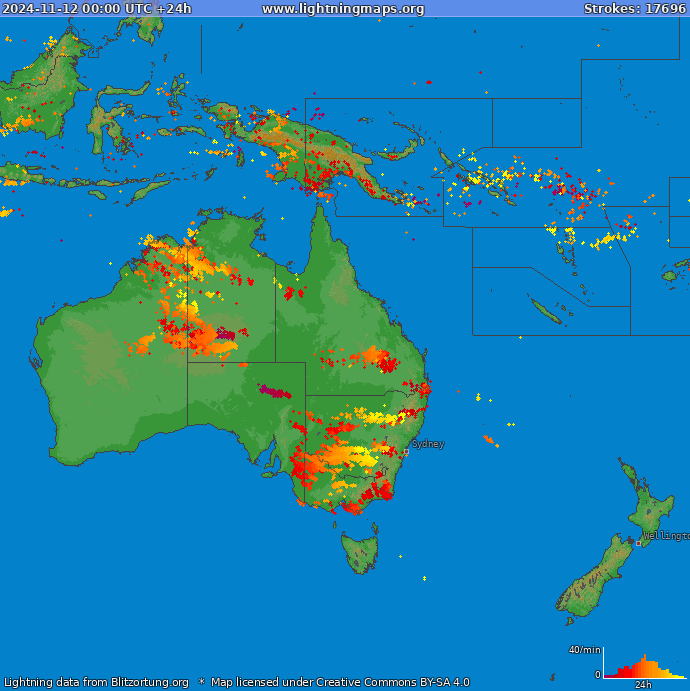
Task: Click the Wellington text label
Action: pos(666,536)
